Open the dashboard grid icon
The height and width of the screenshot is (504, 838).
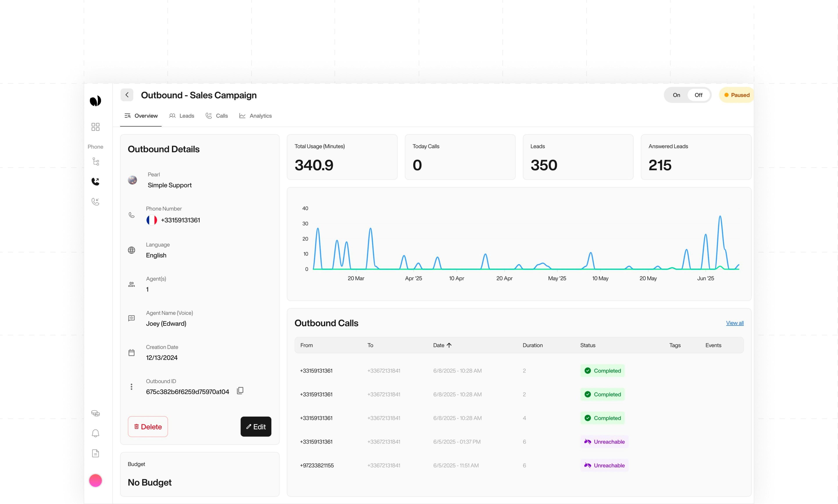(96, 127)
